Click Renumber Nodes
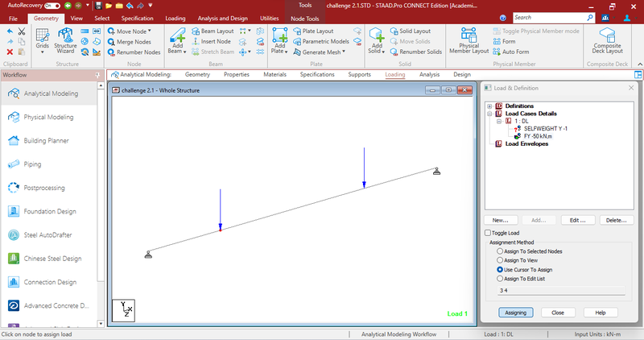This screenshot has height=340, width=644. pos(134,52)
